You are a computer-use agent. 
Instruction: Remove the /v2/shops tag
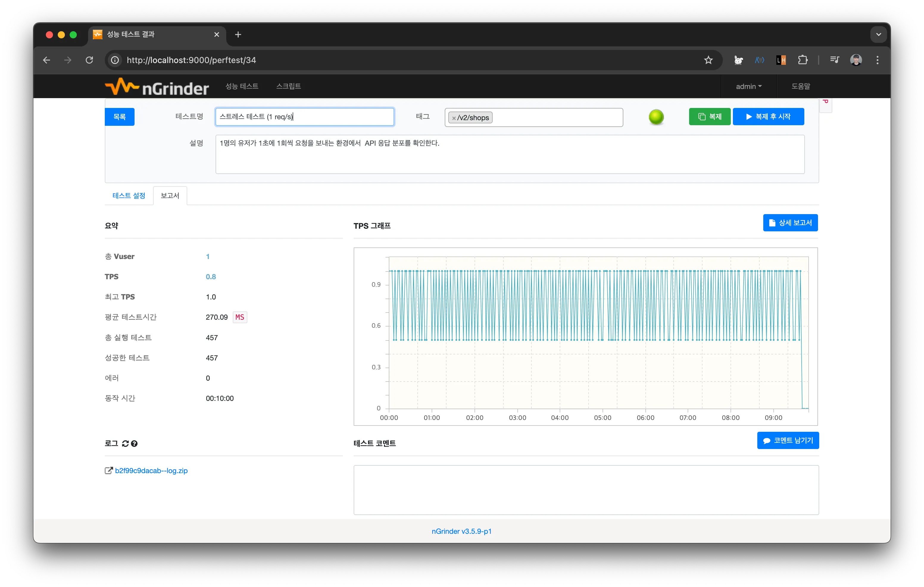[454, 118]
